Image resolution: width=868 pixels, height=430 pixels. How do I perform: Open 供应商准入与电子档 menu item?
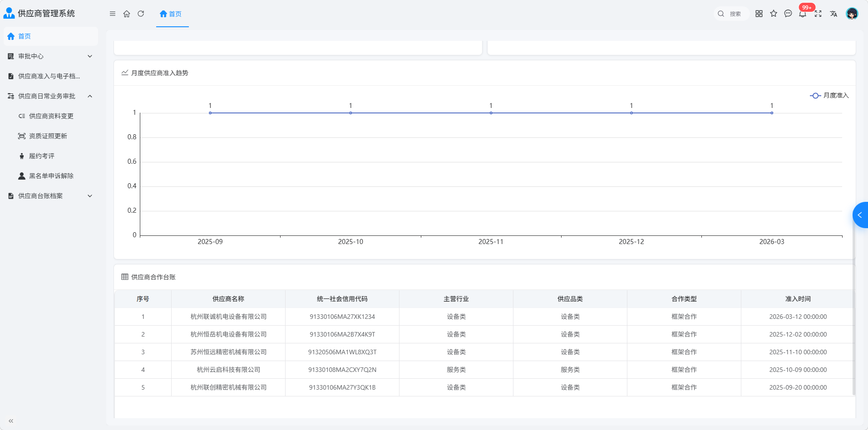click(x=51, y=76)
